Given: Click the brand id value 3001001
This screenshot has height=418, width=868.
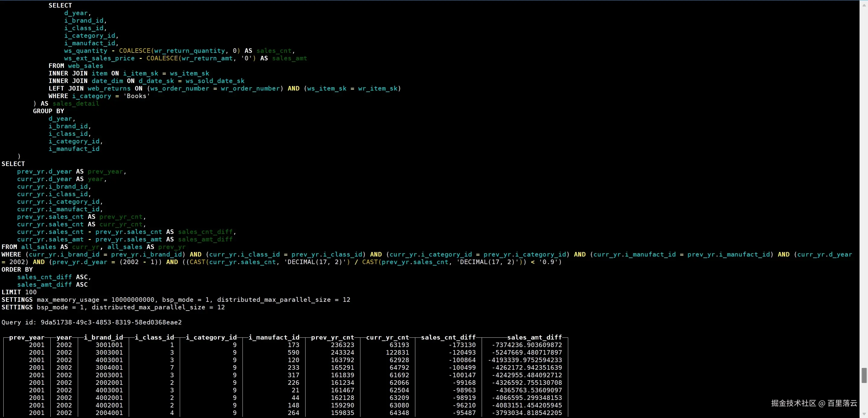Looking at the screenshot, I should 109,345.
